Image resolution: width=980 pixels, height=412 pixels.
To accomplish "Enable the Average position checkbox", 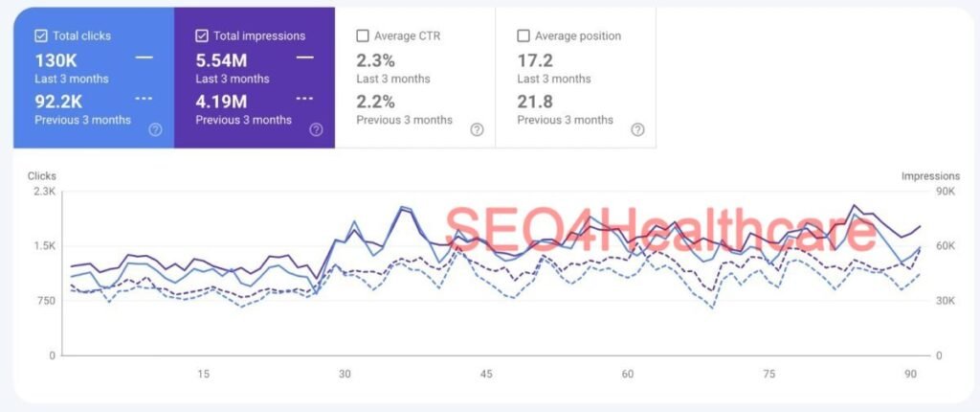I will (x=523, y=36).
